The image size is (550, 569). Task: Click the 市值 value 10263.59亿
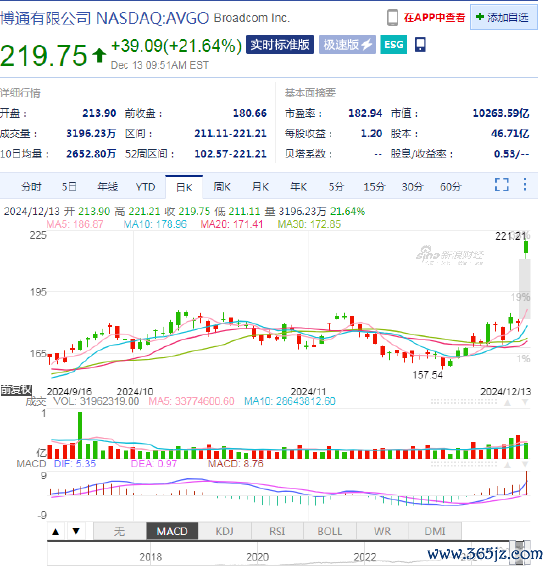click(501, 113)
